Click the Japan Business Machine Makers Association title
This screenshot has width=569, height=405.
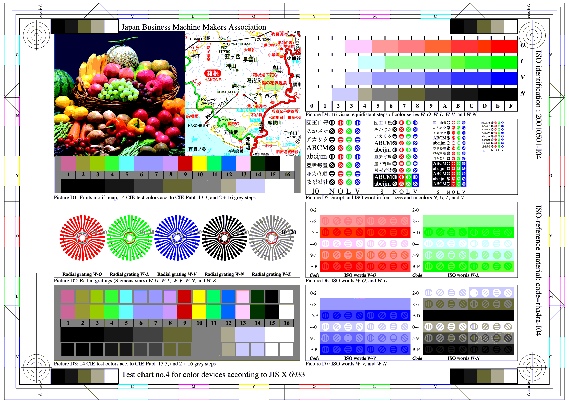(193, 27)
